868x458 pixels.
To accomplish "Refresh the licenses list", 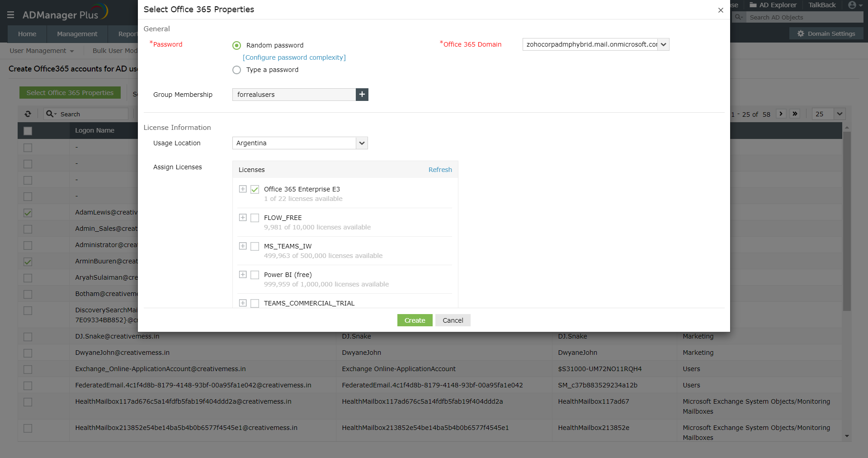I will click(x=440, y=170).
